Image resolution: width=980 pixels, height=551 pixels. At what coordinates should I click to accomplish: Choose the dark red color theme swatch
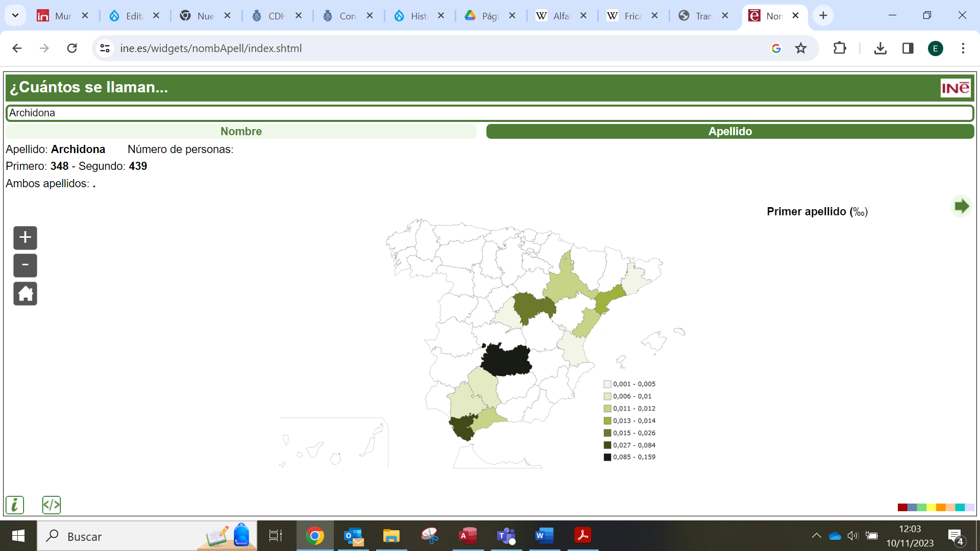click(x=902, y=507)
